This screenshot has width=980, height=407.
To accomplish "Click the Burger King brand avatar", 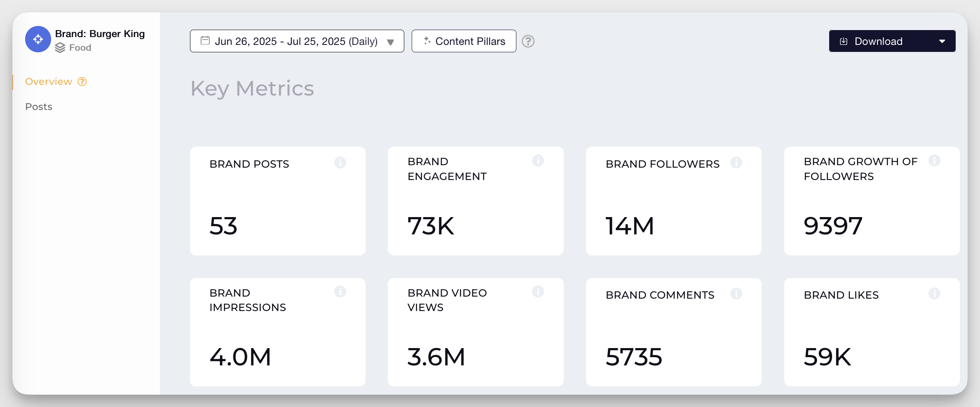I will point(38,39).
